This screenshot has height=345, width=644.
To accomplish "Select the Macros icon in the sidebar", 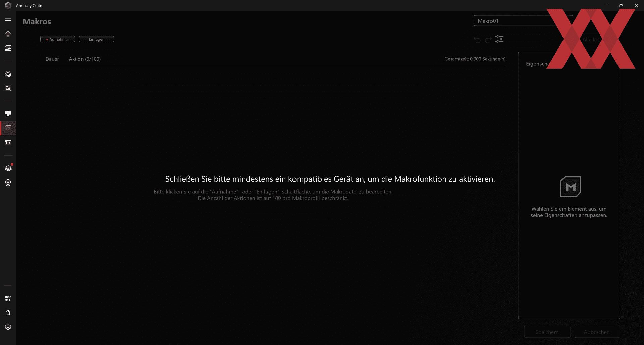I will (8, 128).
